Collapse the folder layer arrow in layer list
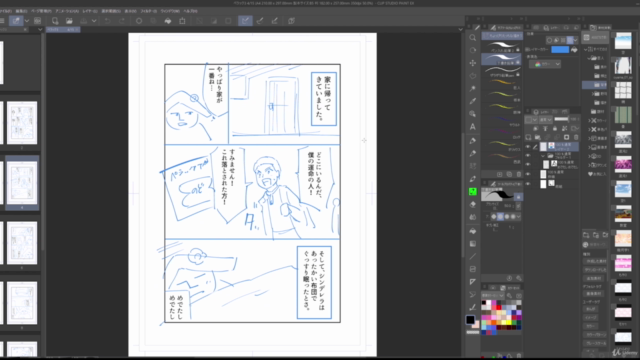Screen dimensions: 640x360 point(543,156)
